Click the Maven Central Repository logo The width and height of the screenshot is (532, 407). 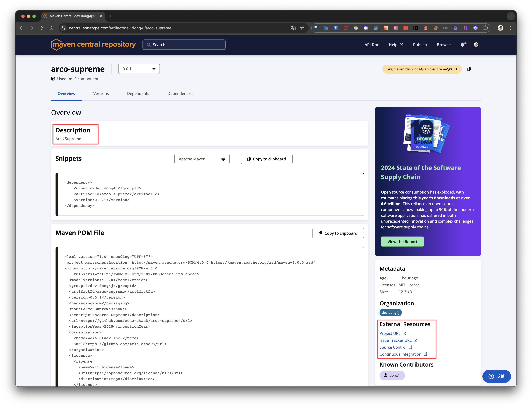tap(93, 45)
